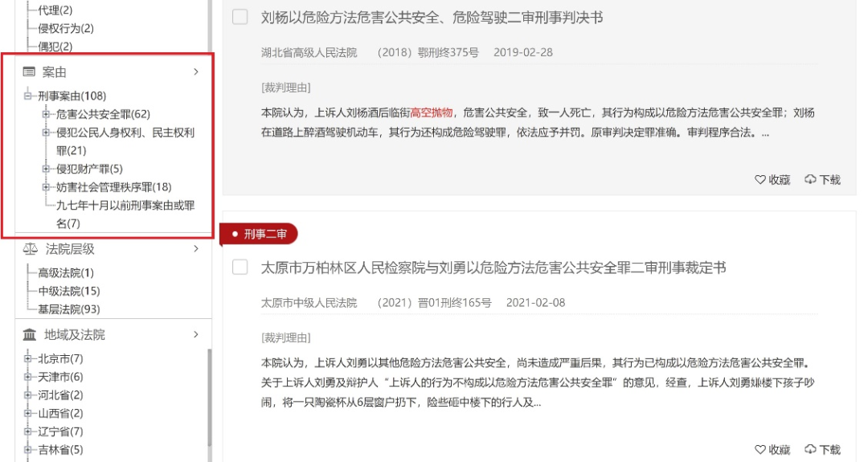Select 基层法院(93) filter
Viewport: 868px width, 462px height.
[x=68, y=309]
